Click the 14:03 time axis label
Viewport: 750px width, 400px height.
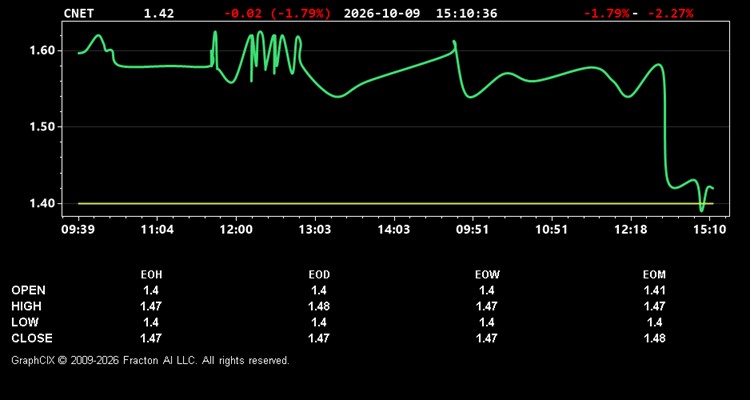click(394, 230)
